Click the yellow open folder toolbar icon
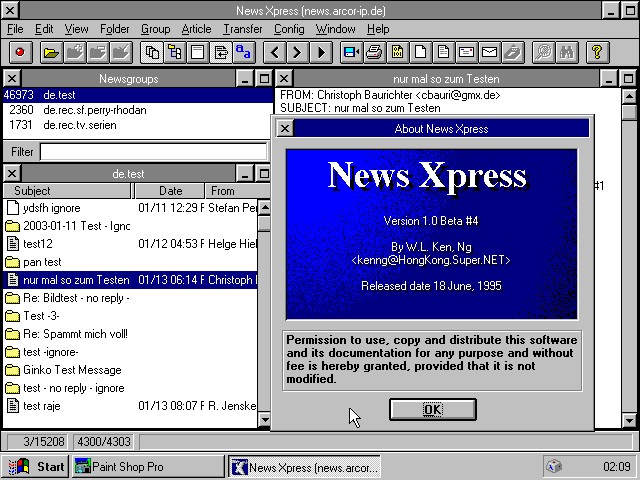The image size is (640, 480). pos(51,52)
